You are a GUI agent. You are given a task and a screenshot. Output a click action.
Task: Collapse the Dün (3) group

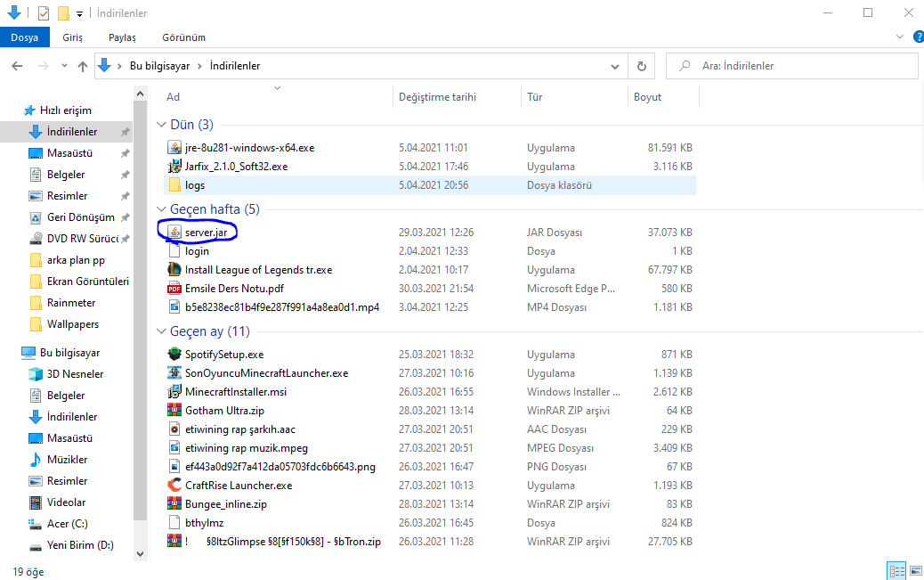tap(161, 125)
